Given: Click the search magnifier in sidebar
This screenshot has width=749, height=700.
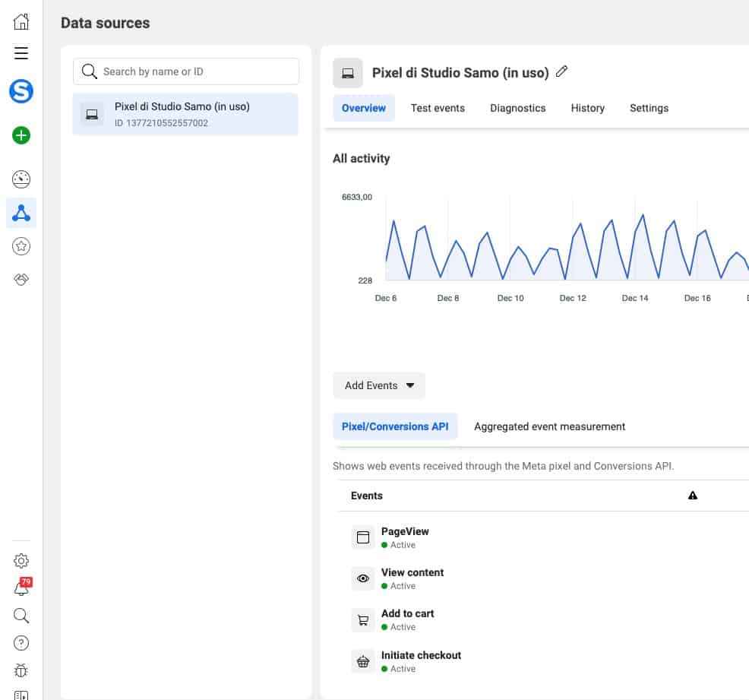Looking at the screenshot, I should pos(21,616).
